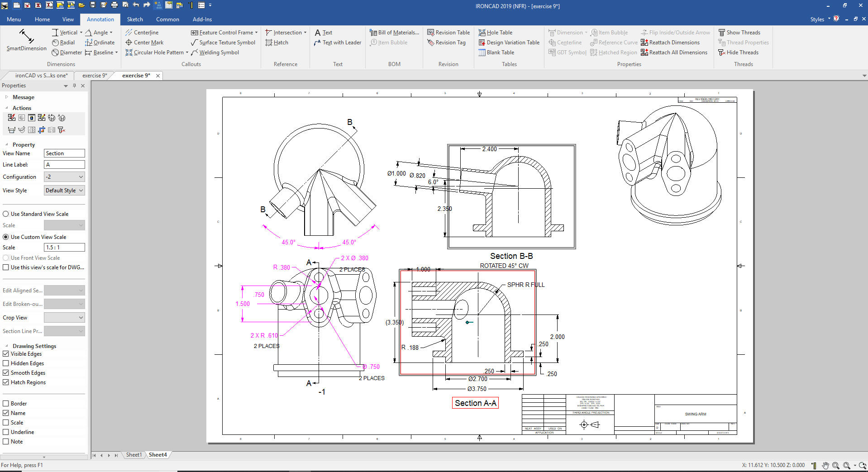Close the Properties panel
868x472 pixels.
coord(83,86)
